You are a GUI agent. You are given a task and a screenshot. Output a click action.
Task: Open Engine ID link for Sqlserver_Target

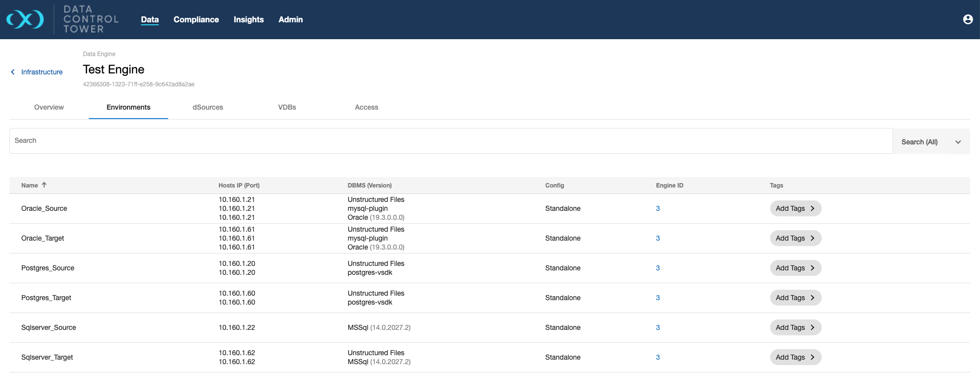pyautogui.click(x=658, y=357)
